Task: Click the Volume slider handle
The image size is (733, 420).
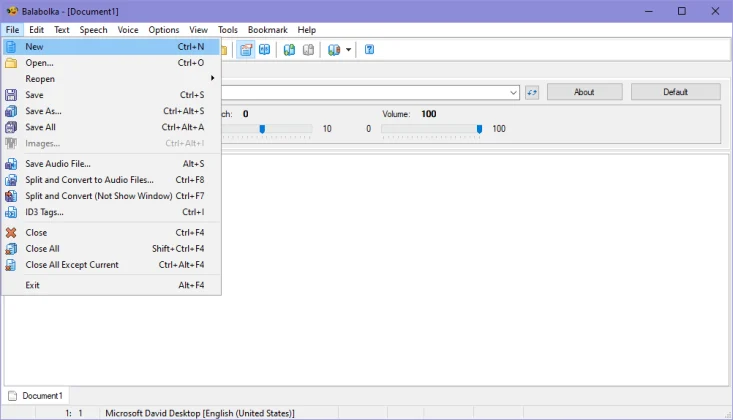Action: (x=480, y=128)
